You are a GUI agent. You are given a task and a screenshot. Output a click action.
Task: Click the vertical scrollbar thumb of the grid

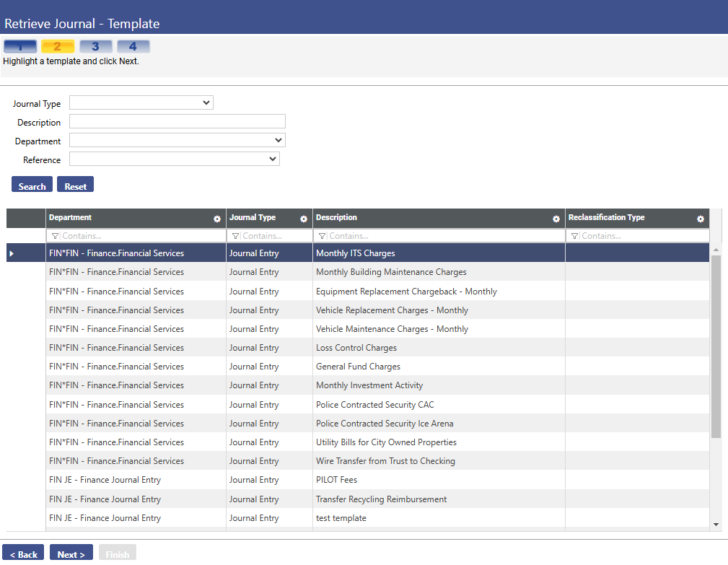(716, 346)
